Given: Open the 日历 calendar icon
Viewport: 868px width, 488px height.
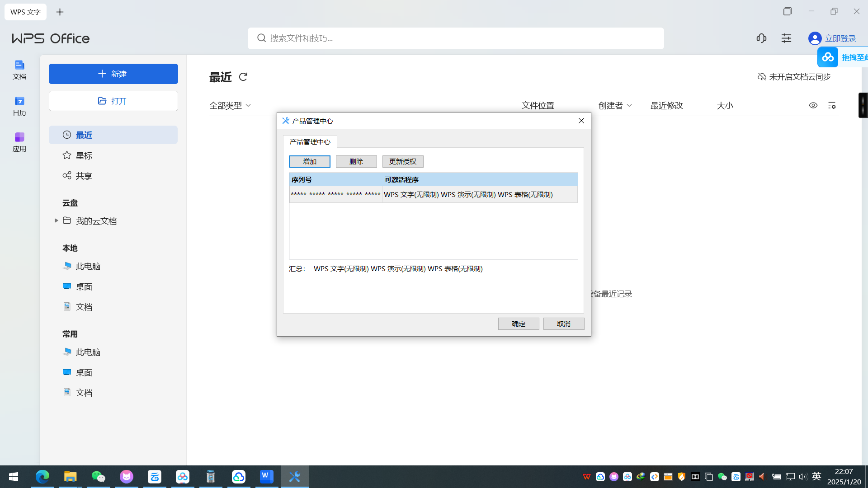Looking at the screenshot, I should point(19,106).
